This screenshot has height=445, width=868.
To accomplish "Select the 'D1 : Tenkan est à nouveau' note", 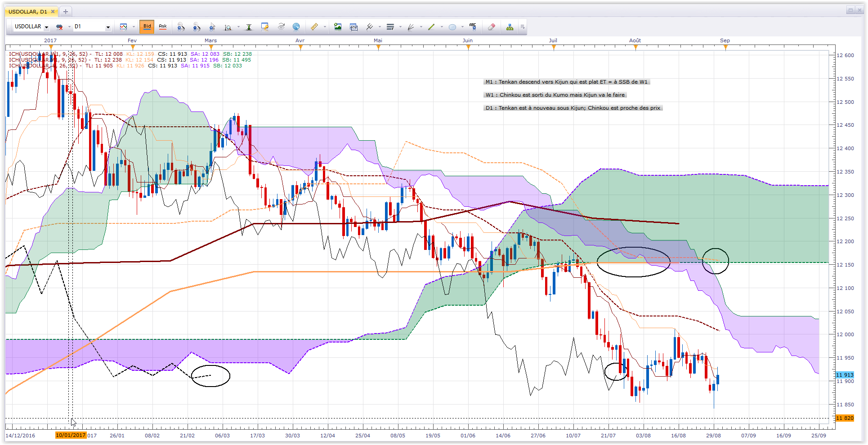I will [573, 108].
